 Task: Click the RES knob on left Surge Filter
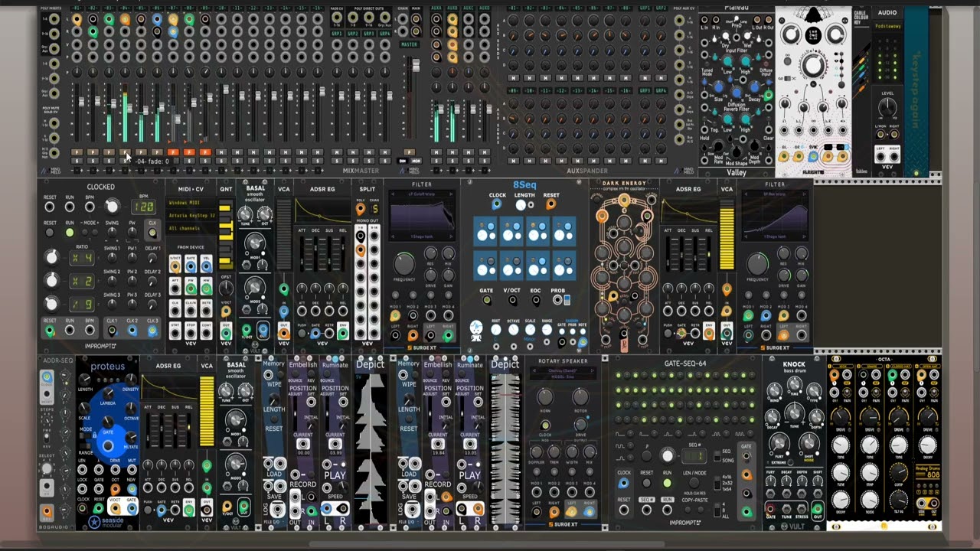coord(431,254)
